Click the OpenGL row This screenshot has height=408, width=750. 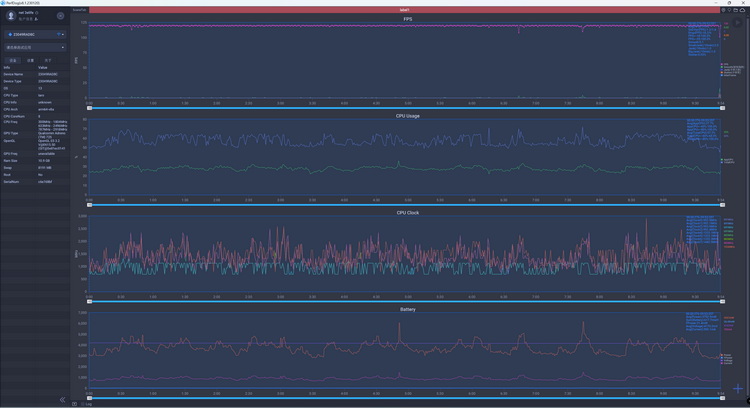tap(35, 144)
